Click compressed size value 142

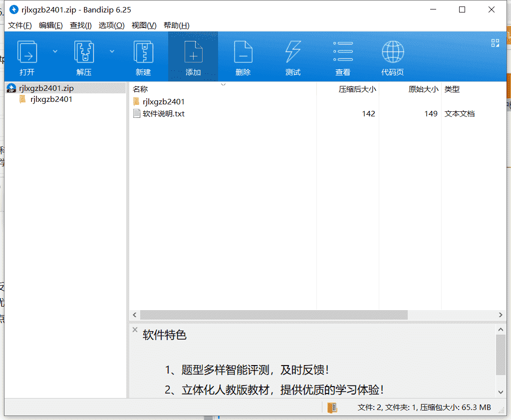pos(368,113)
